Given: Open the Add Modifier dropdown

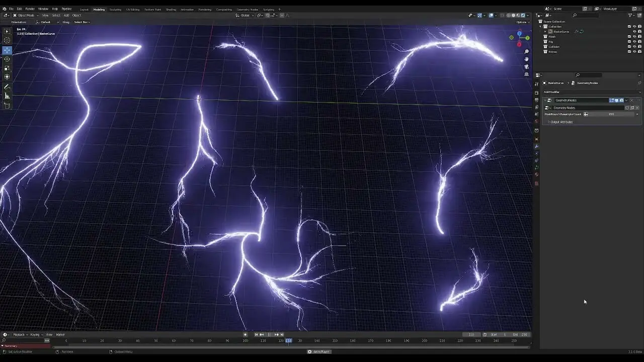Looking at the screenshot, I should [592, 92].
